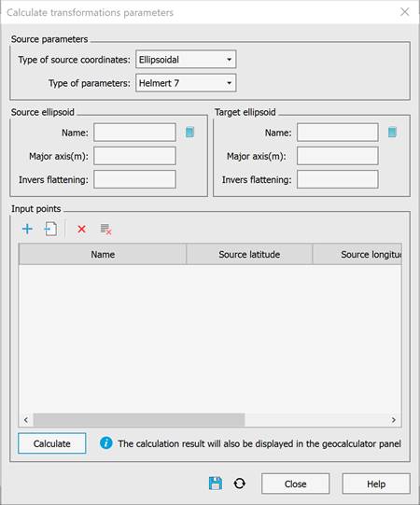Screen dimensions: 420x505
Task: Close the dialog with title bar X
Action: 404,12
